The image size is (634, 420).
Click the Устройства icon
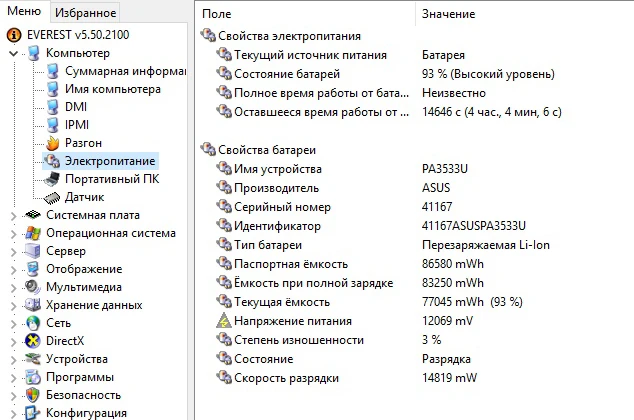32,359
